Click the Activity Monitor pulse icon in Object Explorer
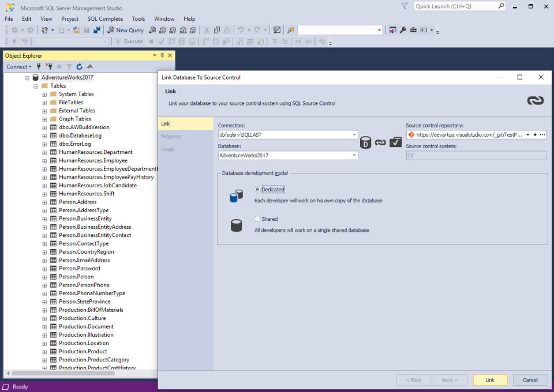 [90, 67]
